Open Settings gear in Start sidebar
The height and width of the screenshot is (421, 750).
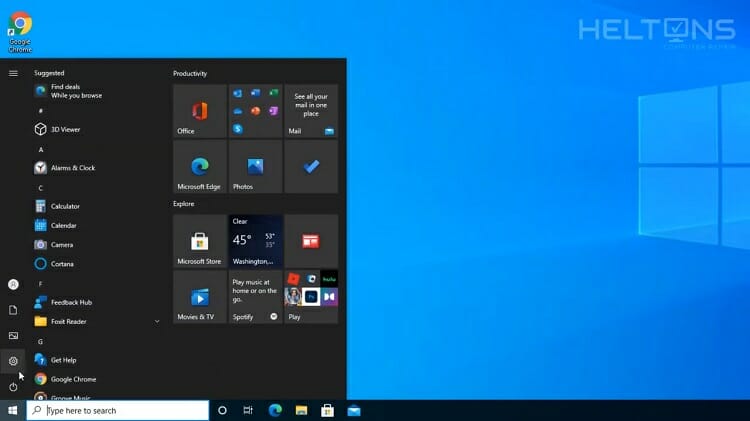[13, 361]
